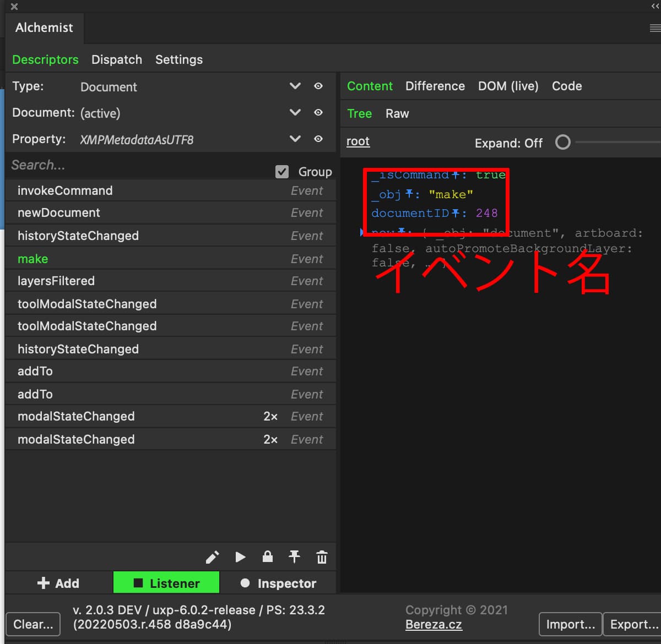Viewport: 661px width, 644px height.
Task: Click the trash delete icon
Action: point(322,557)
